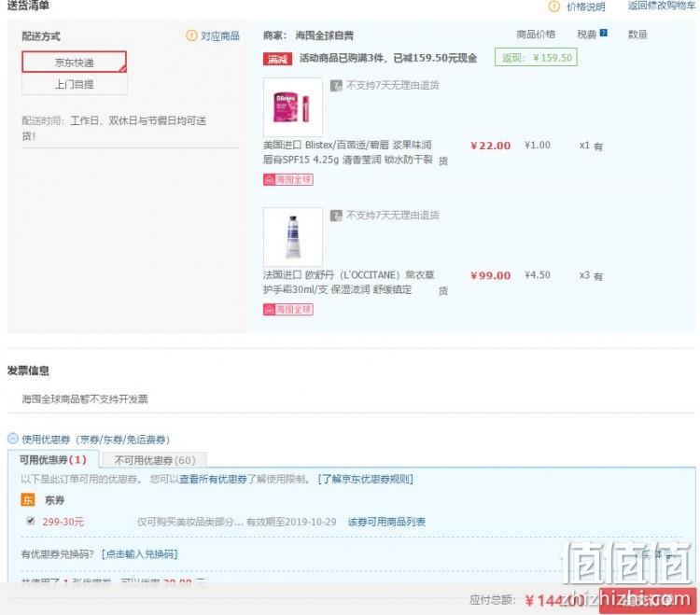Open 了解京东优惠券规则 link

pos(366,479)
